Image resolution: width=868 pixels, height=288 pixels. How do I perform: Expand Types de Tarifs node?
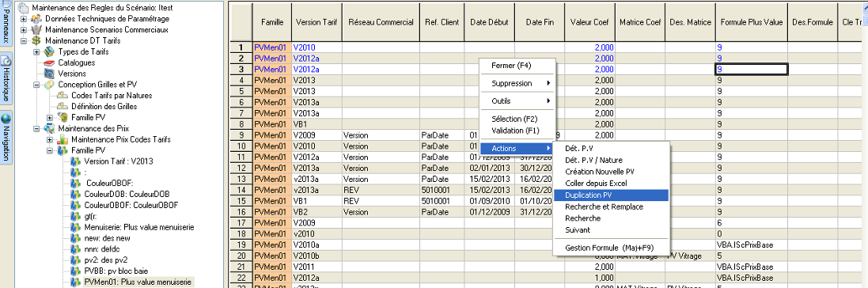[x=36, y=51]
